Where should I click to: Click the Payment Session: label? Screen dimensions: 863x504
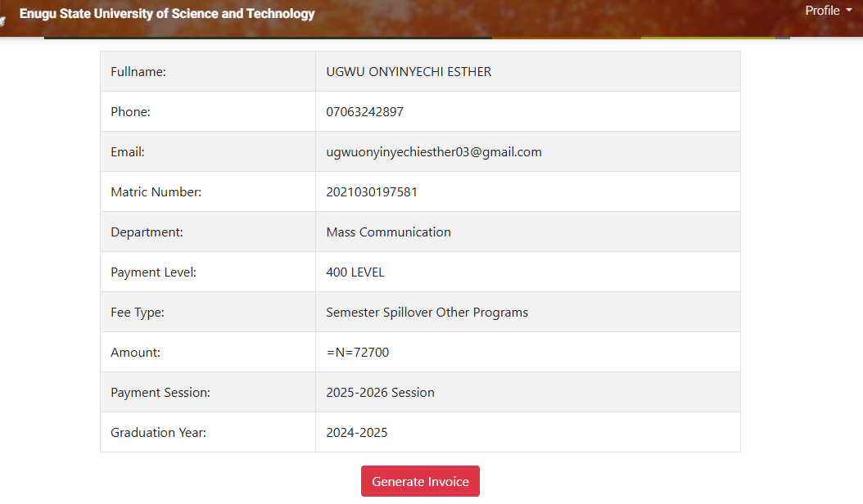coord(160,392)
